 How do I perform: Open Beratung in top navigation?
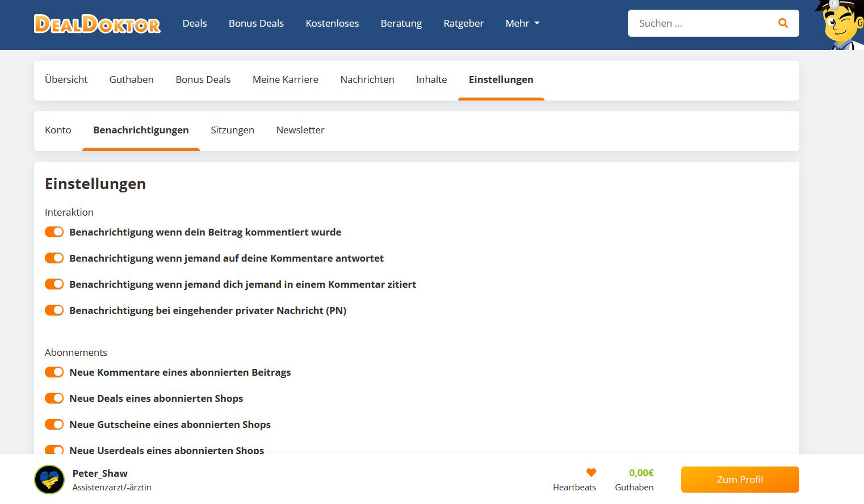tap(401, 23)
